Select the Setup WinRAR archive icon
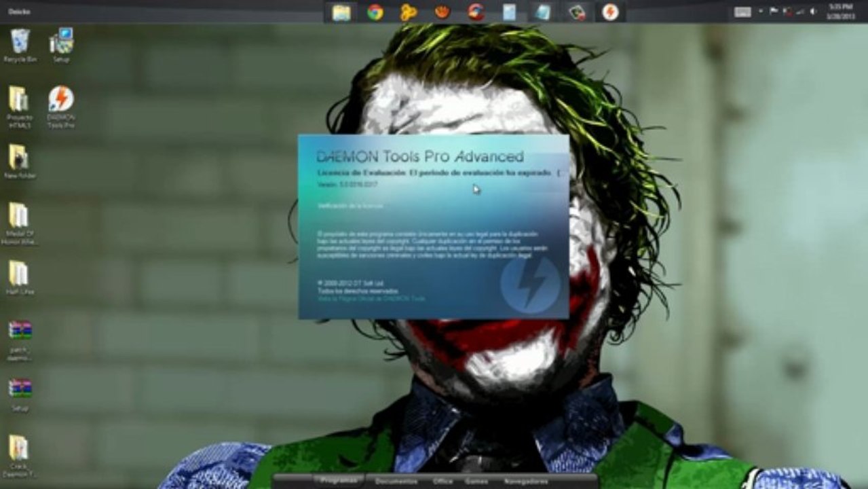Viewport: 868px width, 489px height. click(20, 395)
